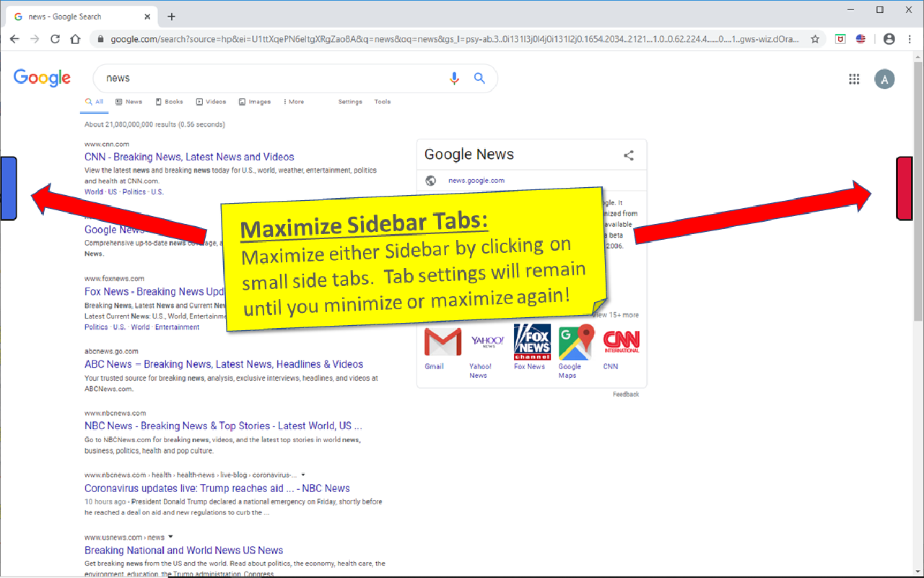Screen dimensions: 924x578
Task: Open dropdown arrow beside usnews.com result
Action: tap(171, 537)
